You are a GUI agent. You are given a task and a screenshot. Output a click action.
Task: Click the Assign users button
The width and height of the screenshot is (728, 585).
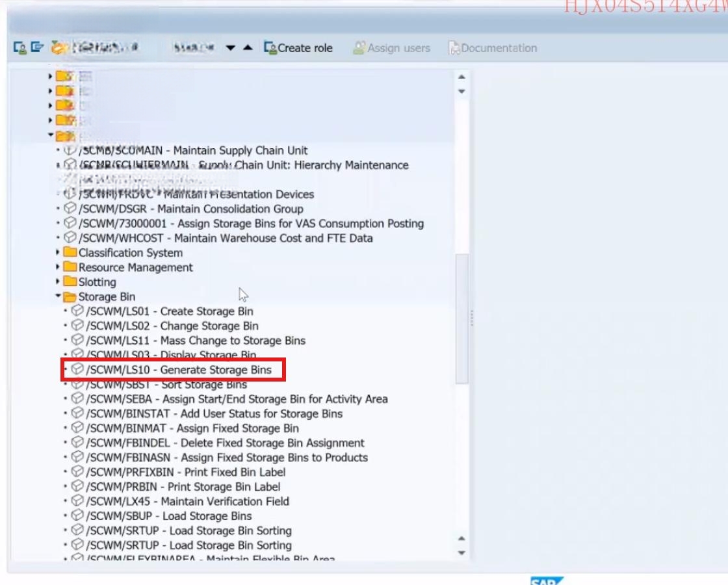[391, 48]
